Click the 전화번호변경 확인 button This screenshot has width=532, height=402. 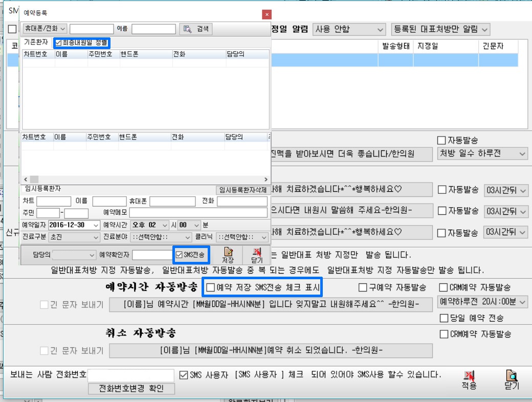(131, 389)
